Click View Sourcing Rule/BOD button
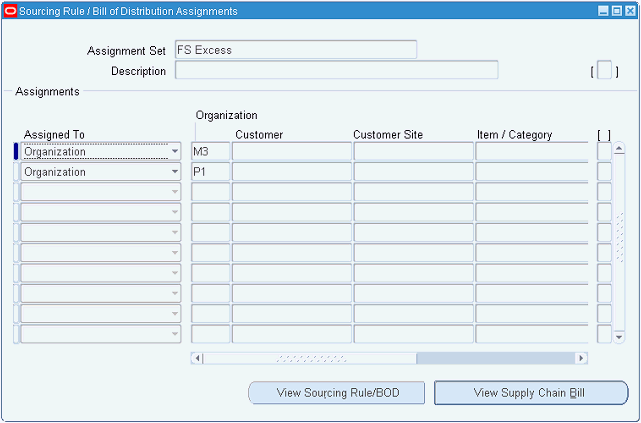 pyautogui.click(x=336, y=393)
